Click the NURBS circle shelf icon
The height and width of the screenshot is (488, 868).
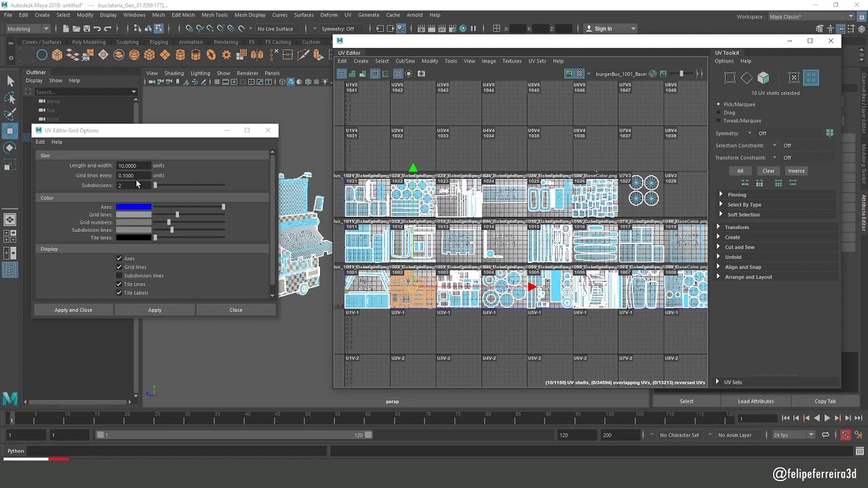tap(41, 55)
